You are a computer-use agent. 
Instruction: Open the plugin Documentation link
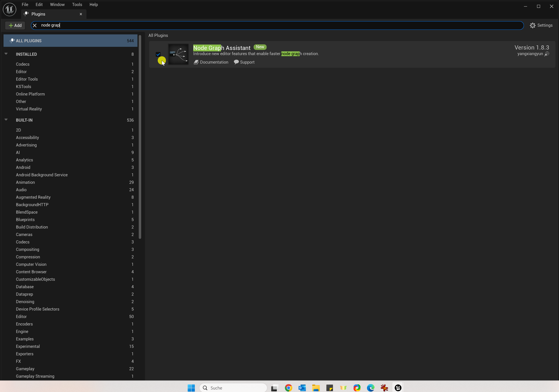click(211, 62)
